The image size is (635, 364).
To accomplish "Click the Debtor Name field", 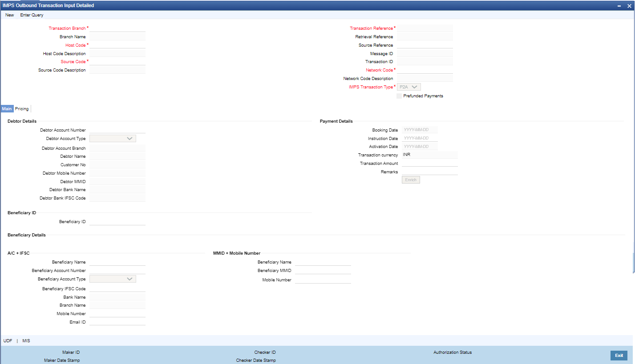I will pyautogui.click(x=117, y=156).
